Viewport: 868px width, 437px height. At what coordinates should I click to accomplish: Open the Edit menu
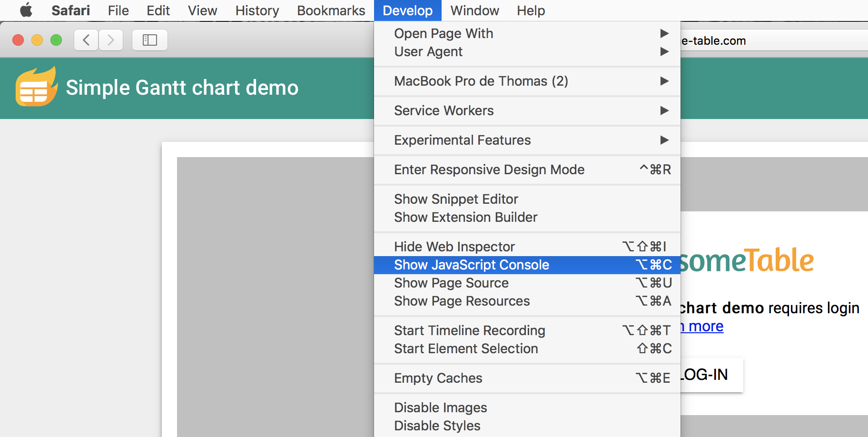(x=158, y=10)
